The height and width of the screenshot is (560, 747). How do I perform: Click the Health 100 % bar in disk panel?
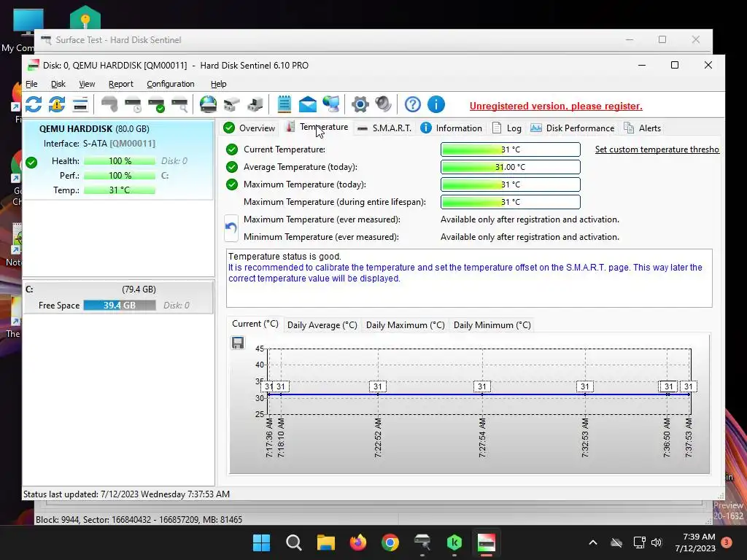120,161
